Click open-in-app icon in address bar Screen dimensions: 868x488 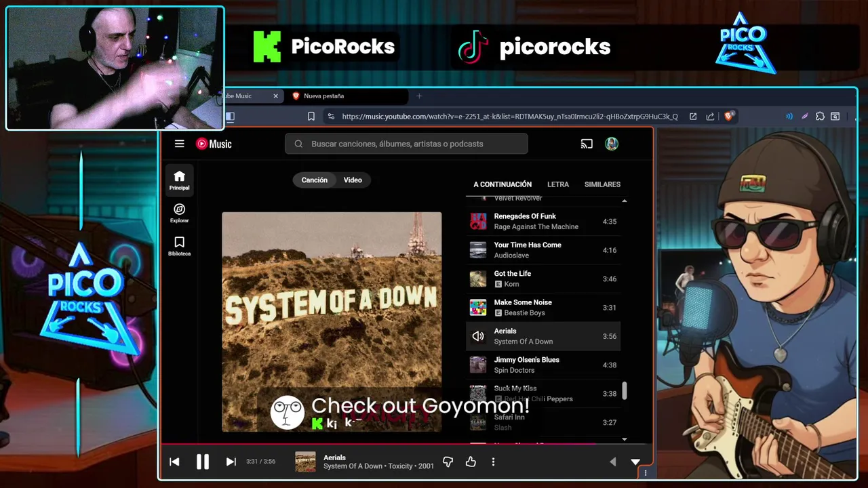point(693,117)
